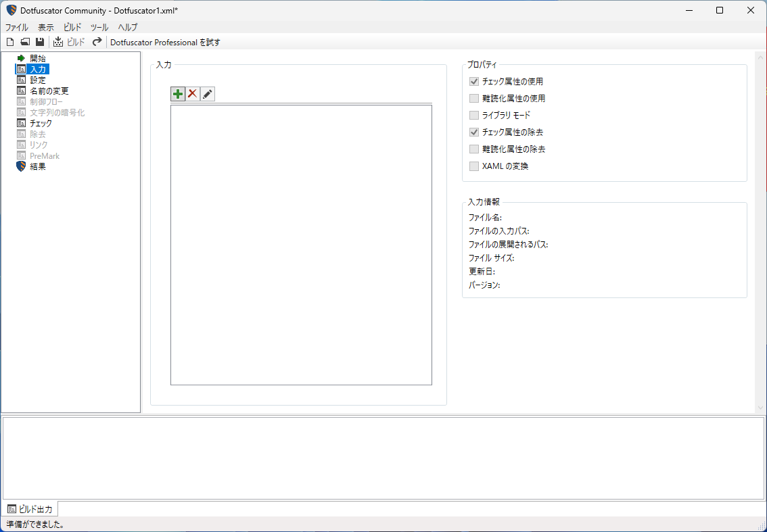767x532 pixels.
Task: Toggle the チェック属性の使用 checkbox
Action: click(474, 82)
